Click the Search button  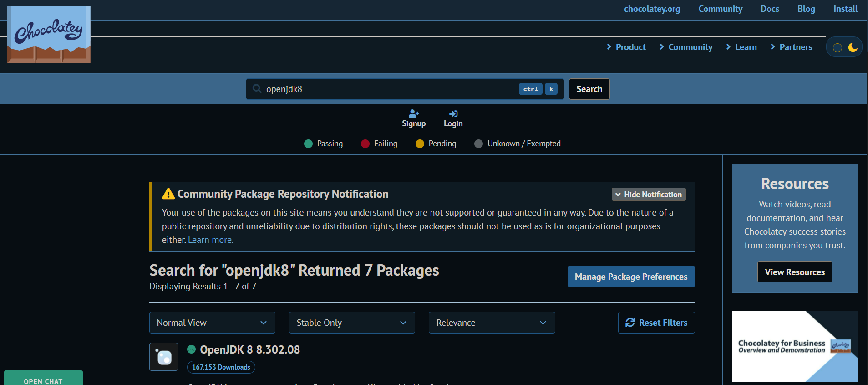(589, 89)
